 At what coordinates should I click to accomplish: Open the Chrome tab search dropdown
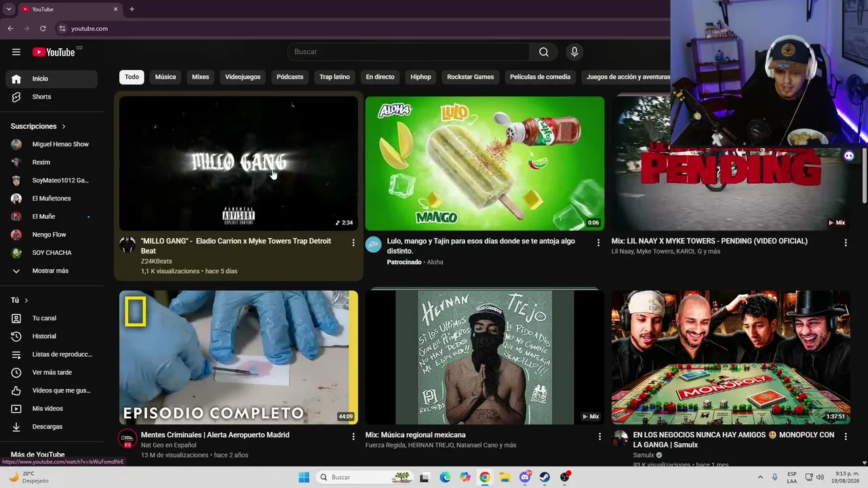click(9, 9)
